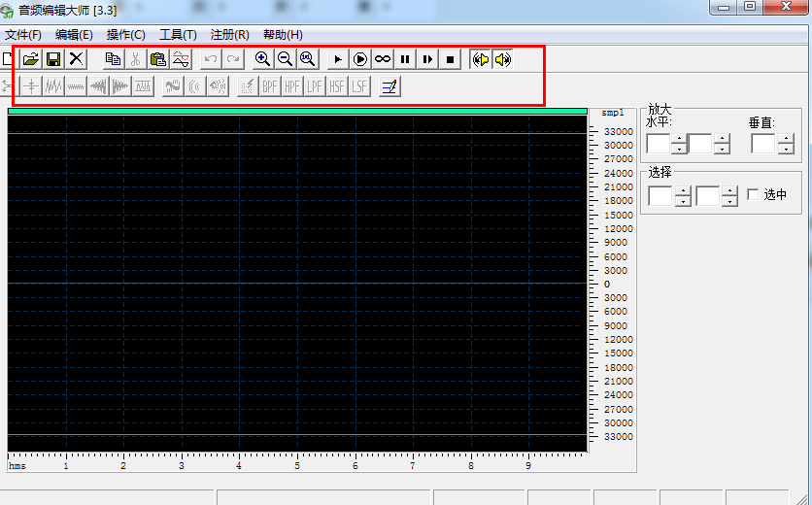Open the 文件(F) menu
This screenshot has width=812, height=505.
click(x=23, y=35)
